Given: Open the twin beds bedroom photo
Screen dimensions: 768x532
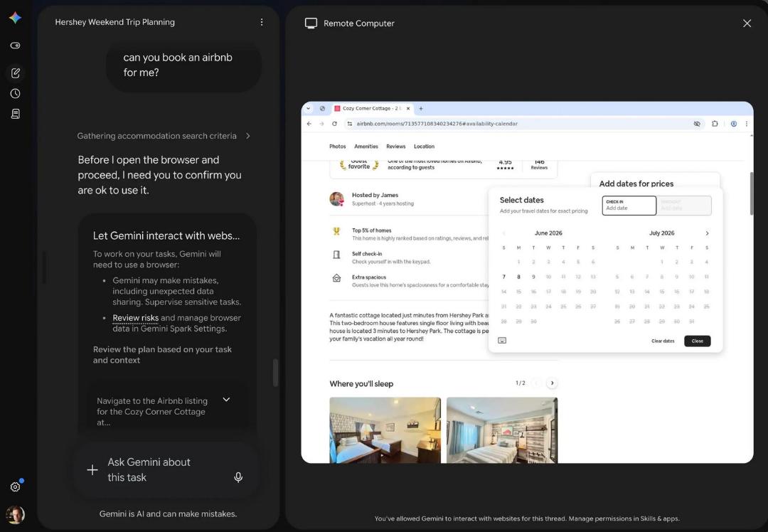Looking at the screenshot, I should click(x=385, y=430).
